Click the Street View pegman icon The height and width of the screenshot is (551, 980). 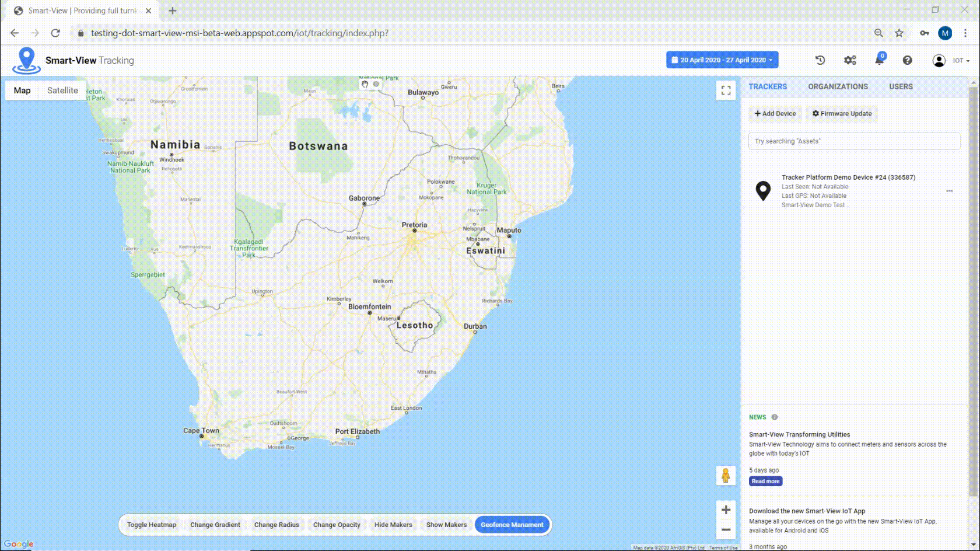pyautogui.click(x=726, y=475)
